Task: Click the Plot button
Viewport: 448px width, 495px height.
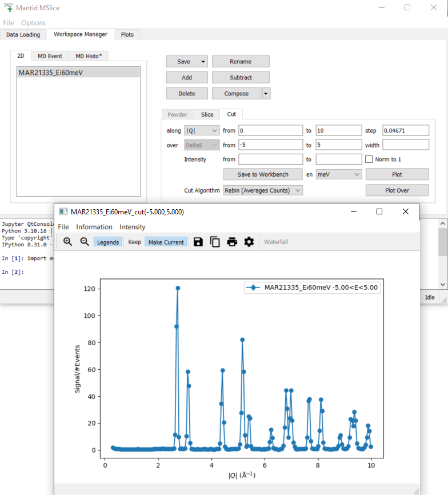Action: (x=397, y=174)
